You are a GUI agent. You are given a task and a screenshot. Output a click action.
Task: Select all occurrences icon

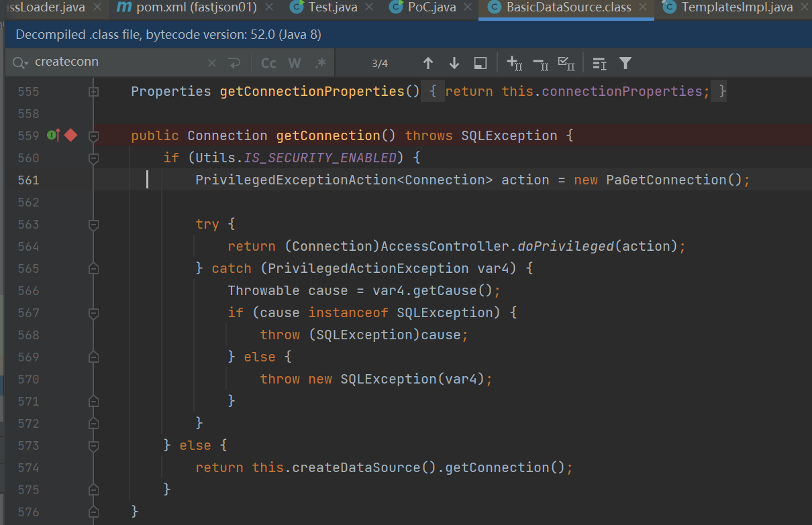(x=566, y=63)
